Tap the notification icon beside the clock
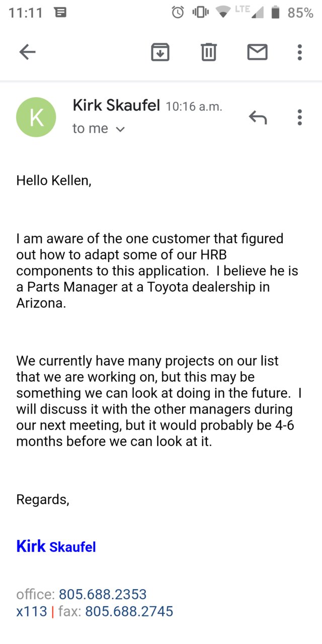This screenshot has height=644, width=322. point(60,13)
